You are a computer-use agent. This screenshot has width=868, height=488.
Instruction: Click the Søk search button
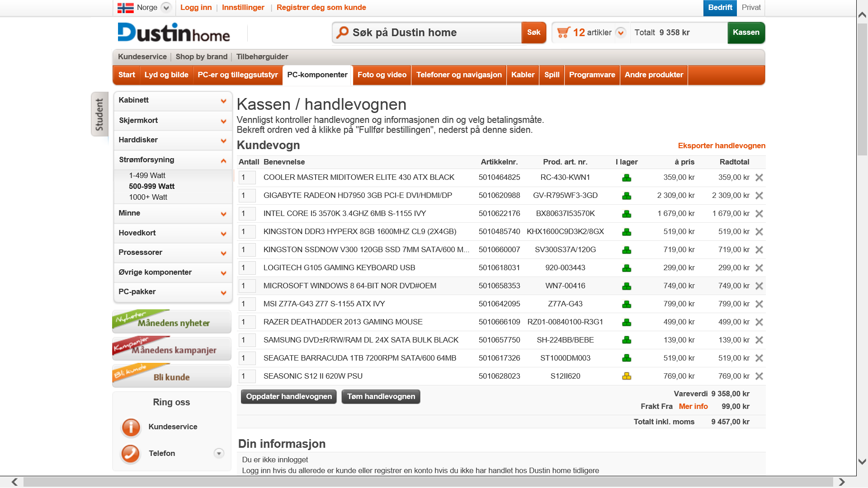point(534,33)
